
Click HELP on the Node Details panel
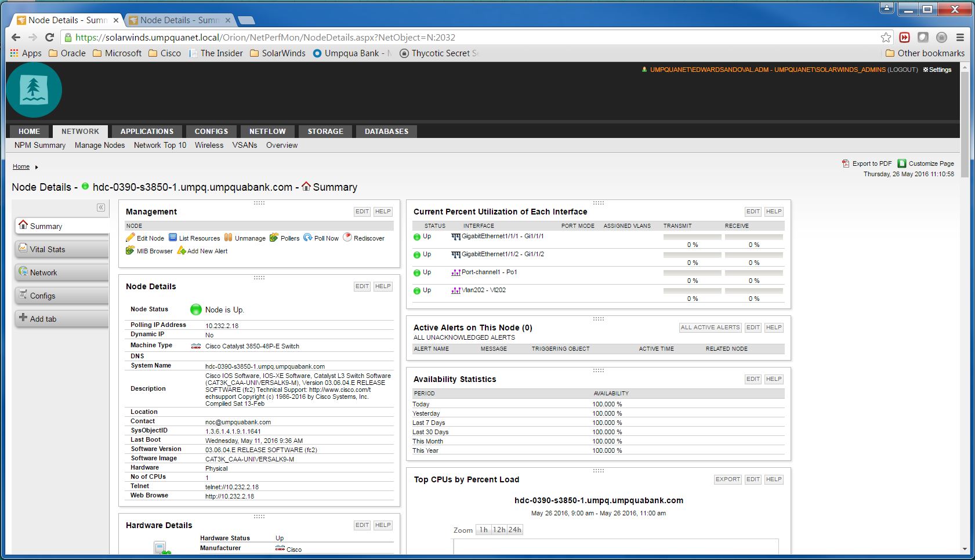[x=383, y=286]
